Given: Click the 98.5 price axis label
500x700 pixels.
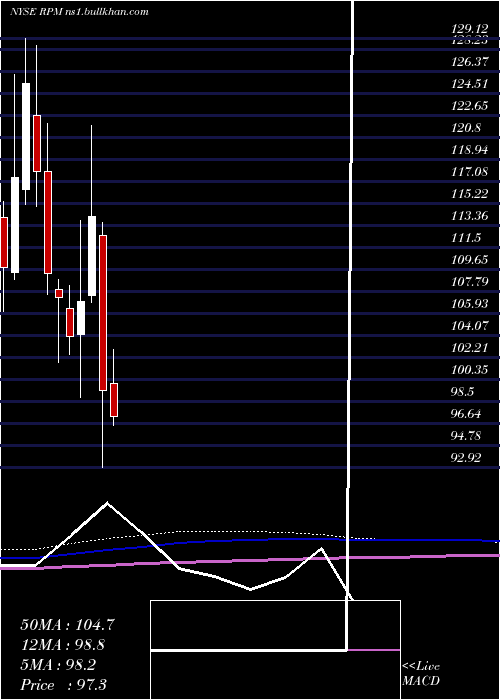Looking at the screenshot, I should pos(463,392).
